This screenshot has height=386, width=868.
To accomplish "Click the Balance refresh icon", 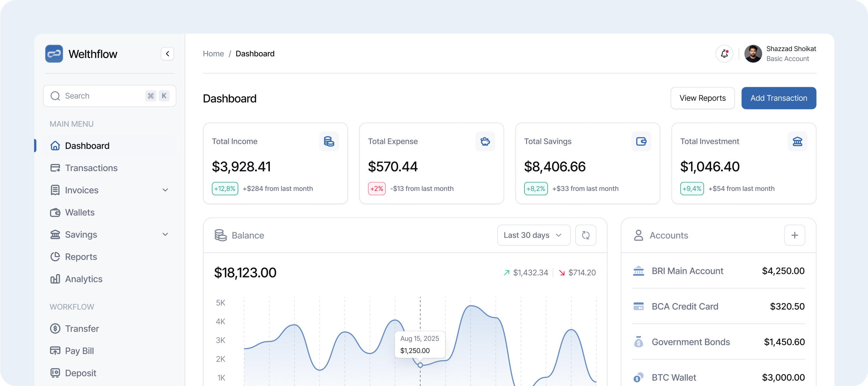I will (x=586, y=235).
